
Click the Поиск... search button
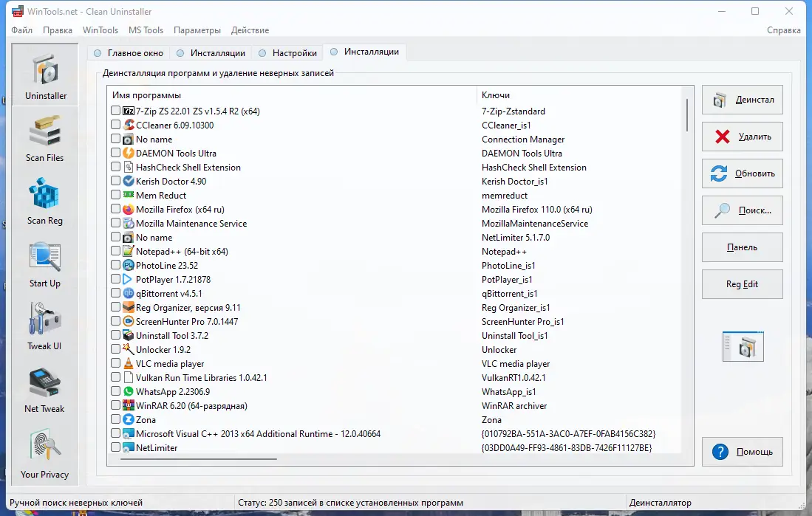(742, 210)
